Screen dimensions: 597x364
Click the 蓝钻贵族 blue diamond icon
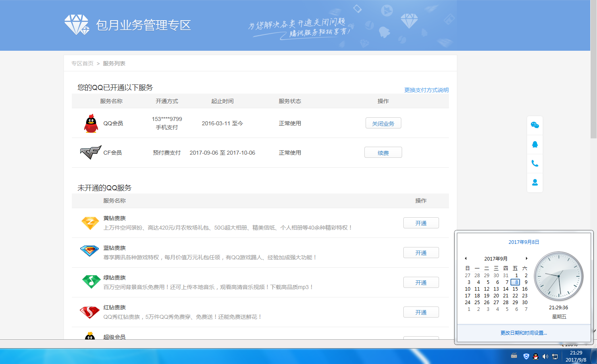[x=89, y=251]
